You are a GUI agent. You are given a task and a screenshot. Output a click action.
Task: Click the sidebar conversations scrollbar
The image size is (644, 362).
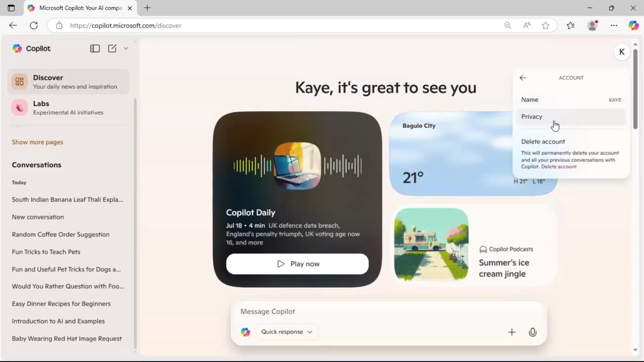(x=135, y=224)
